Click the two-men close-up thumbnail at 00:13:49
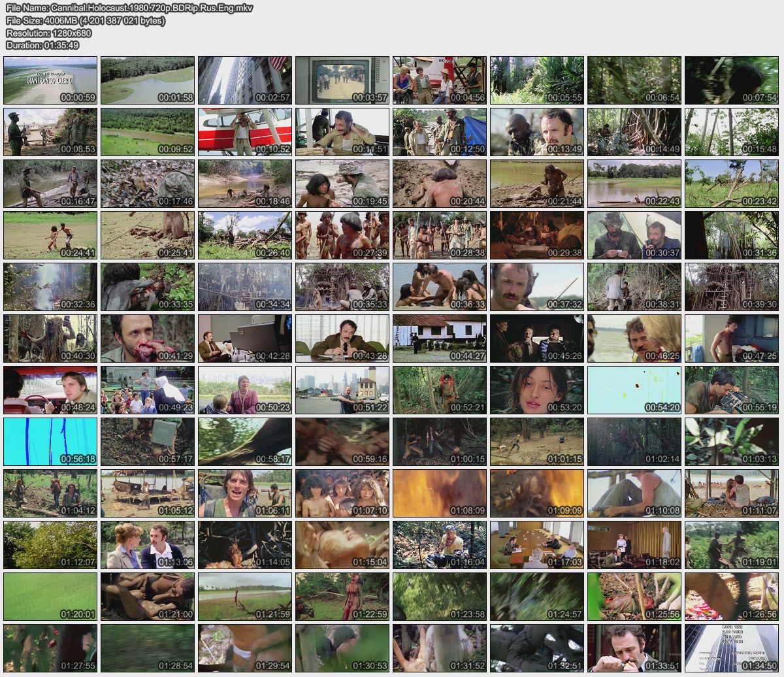The width and height of the screenshot is (784, 677). 537,132
